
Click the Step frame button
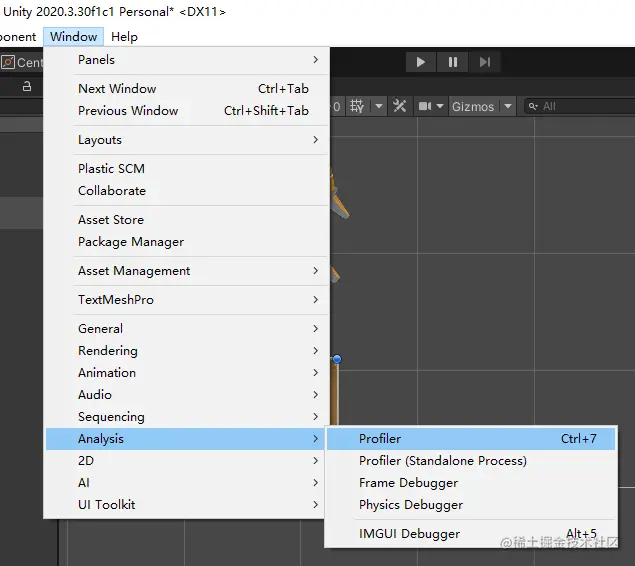click(484, 62)
